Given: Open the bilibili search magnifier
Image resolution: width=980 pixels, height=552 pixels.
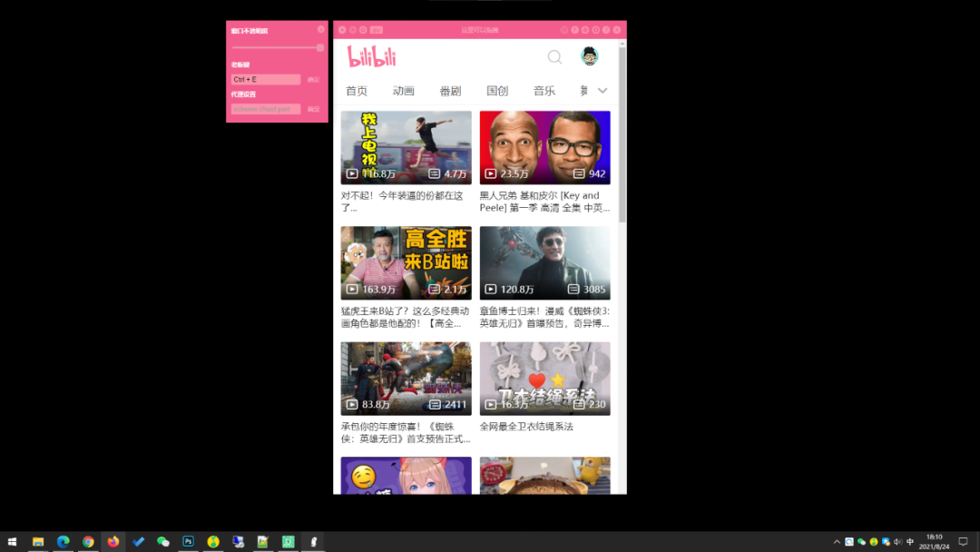Looking at the screenshot, I should 554,57.
